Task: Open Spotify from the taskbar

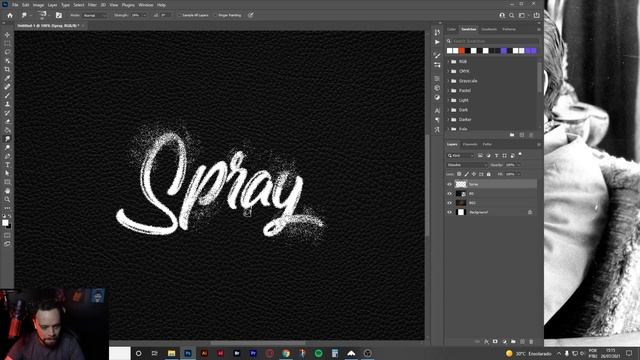Action: click(318, 353)
